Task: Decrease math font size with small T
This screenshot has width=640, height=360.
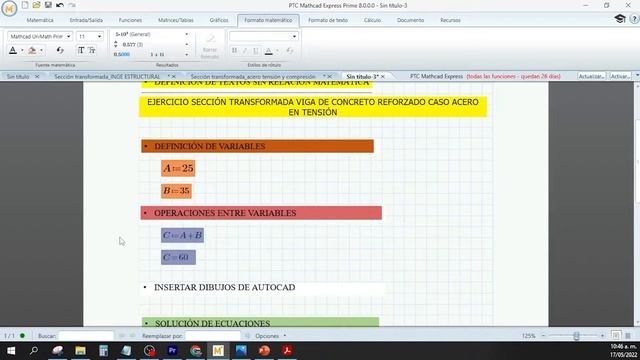Action: 92,50
